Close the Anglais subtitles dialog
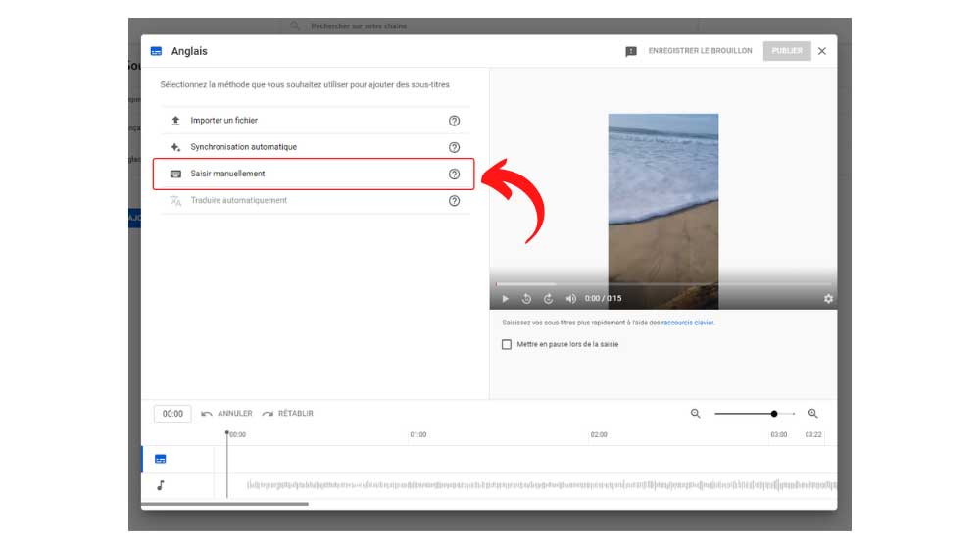 pyautogui.click(x=822, y=51)
